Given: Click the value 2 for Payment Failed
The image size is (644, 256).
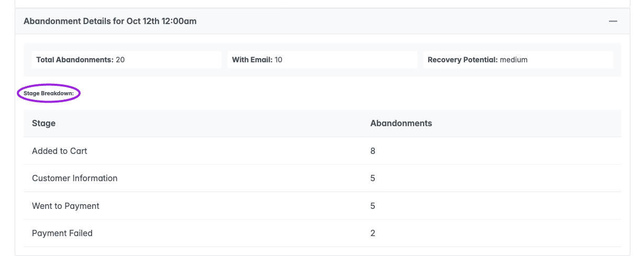Looking at the screenshot, I should (373, 233).
